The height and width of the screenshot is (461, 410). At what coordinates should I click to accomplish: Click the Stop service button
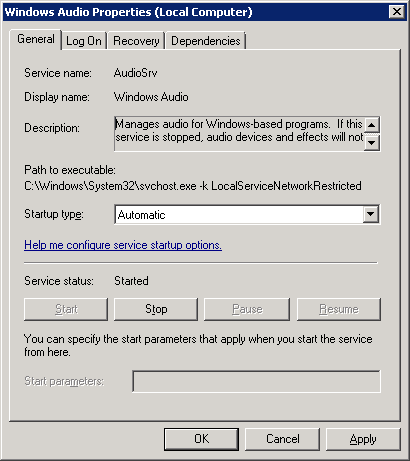[156, 309]
